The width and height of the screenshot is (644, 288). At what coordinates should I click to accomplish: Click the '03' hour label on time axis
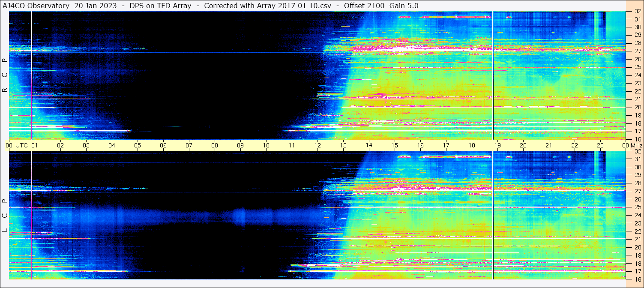click(x=86, y=145)
